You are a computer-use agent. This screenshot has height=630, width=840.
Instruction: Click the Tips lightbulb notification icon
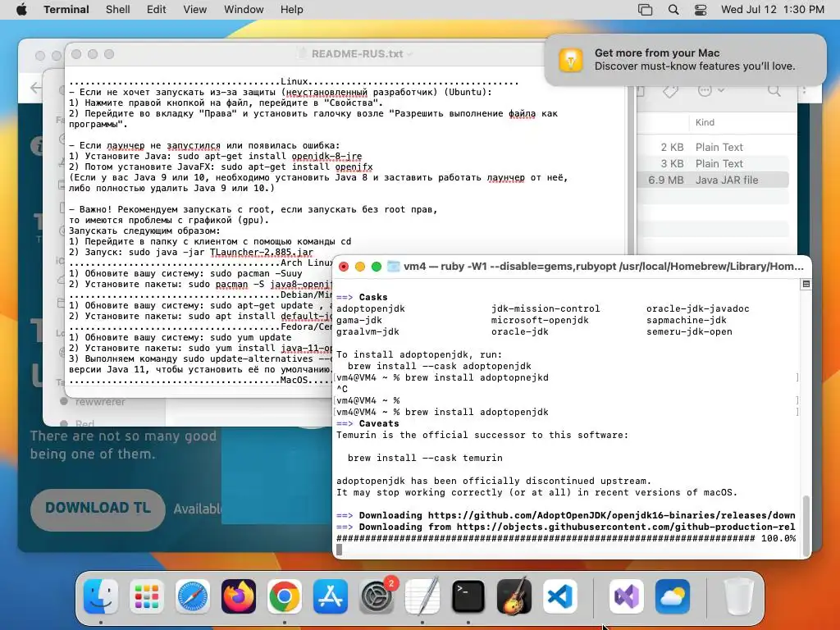[571, 59]
